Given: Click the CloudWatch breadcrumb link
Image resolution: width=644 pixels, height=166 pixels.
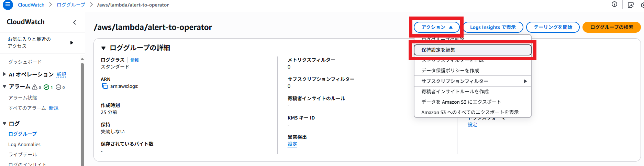Looking at the screenshot, I should (x=31, y=5).
